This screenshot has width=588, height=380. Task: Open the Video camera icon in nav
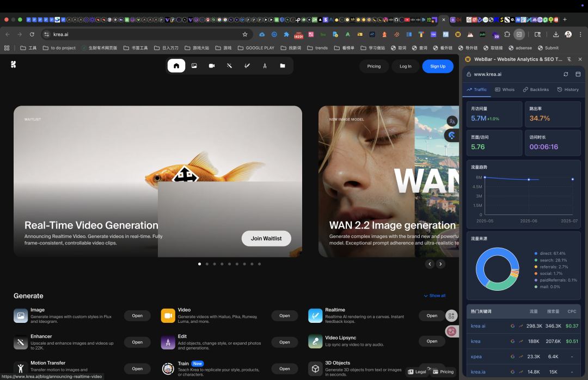click(x=211, y=66)
